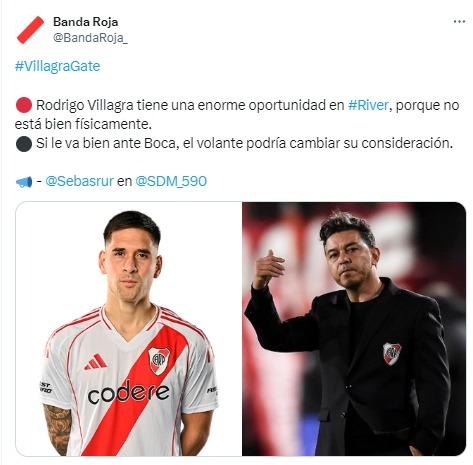Click the black circle emoji
The width and height of the screenshot is (473, 465).
point(24,144)
